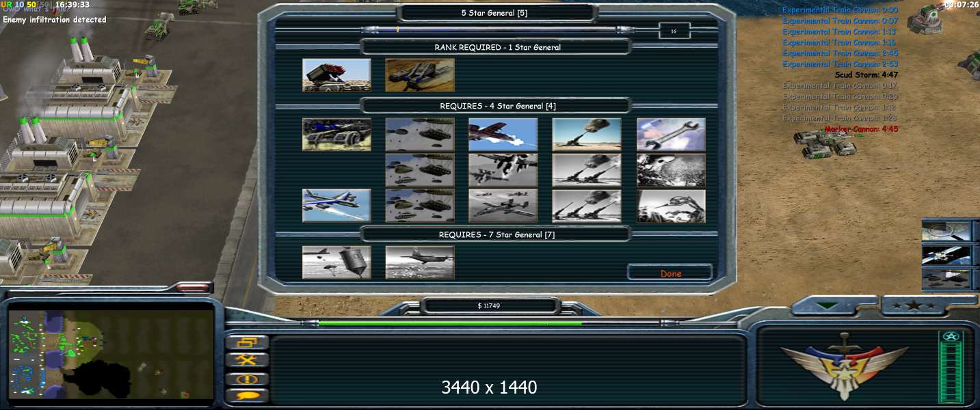Open options with the crossed-tools button
The width and height of the screenshot is (980, 410).
[x=247, y=360]
